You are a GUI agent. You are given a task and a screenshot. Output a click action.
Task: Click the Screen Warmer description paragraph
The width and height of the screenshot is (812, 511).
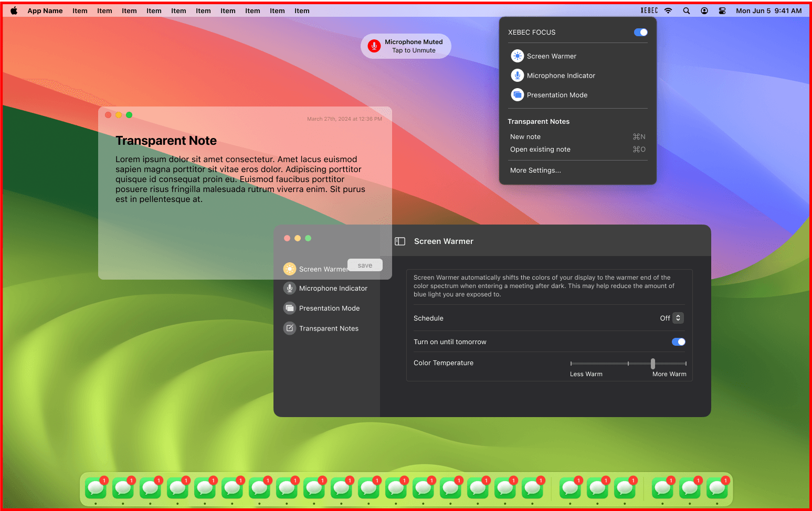pyautogui.click(x=544, y=286)
